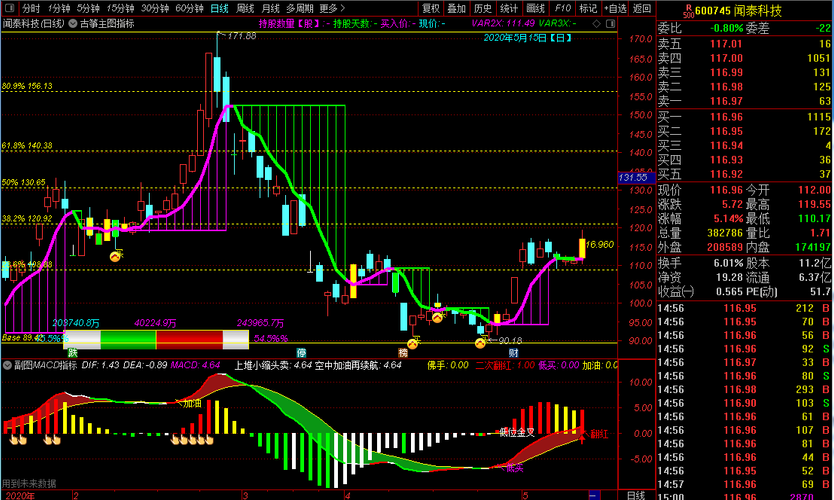Click the 日线 label at the bottom axis
This screenshot has width=834, height=500.
click(x=636, y=495)
